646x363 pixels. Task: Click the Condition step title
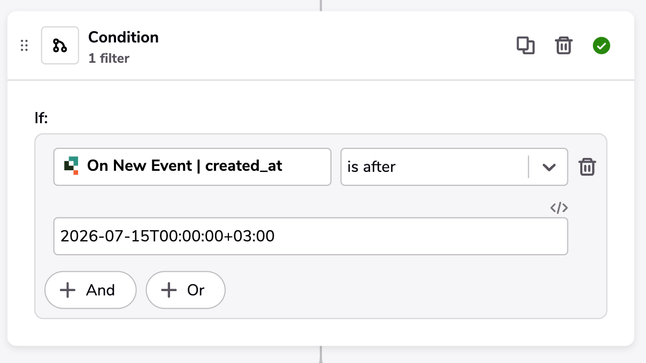coord(123,37)
